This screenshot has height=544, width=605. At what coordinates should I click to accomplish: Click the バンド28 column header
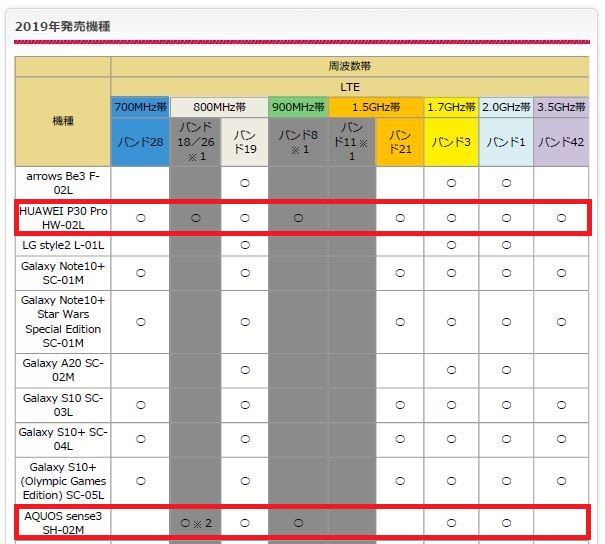pos(140,142)
